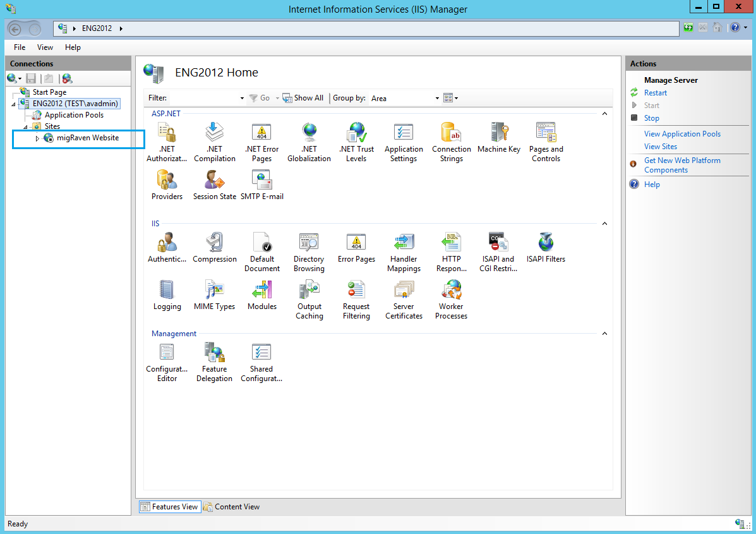Click the Back navigation button

click(15, 30)
